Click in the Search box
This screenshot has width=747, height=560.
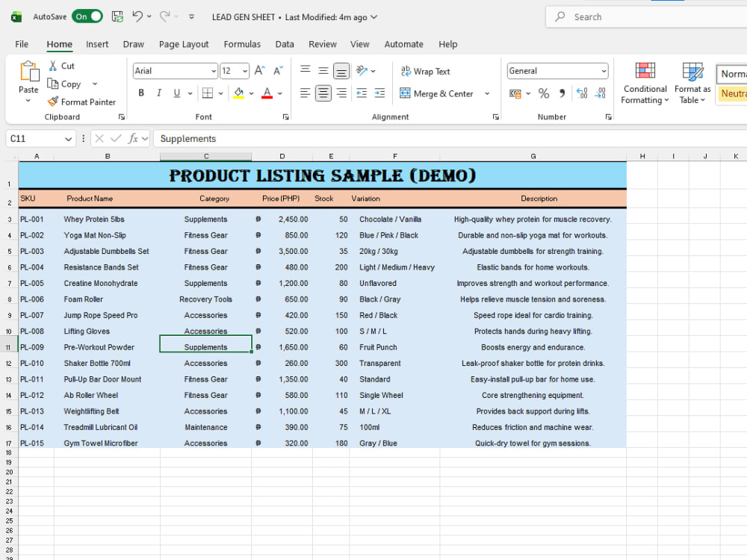[x=646, y=16]
